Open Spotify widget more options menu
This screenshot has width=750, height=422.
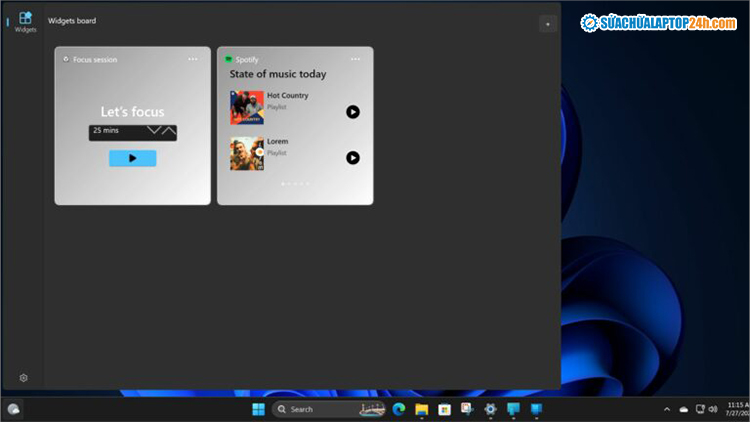[355, 59]
